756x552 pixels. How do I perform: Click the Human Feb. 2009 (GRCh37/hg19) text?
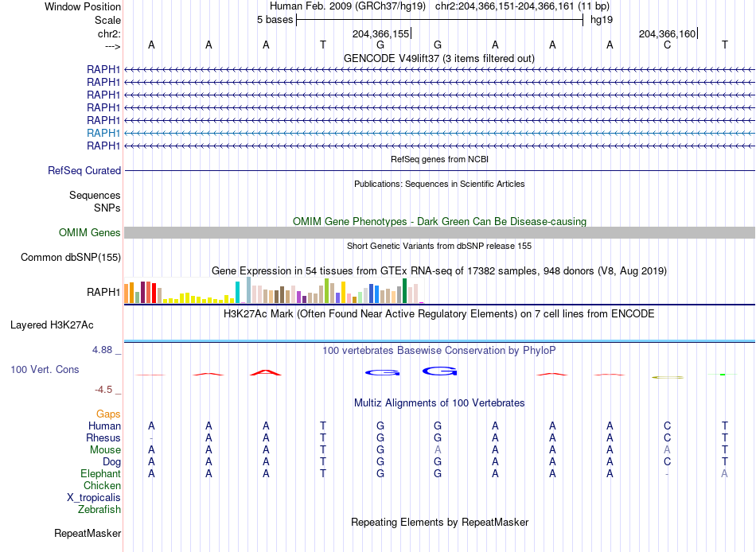coord(348,6)
